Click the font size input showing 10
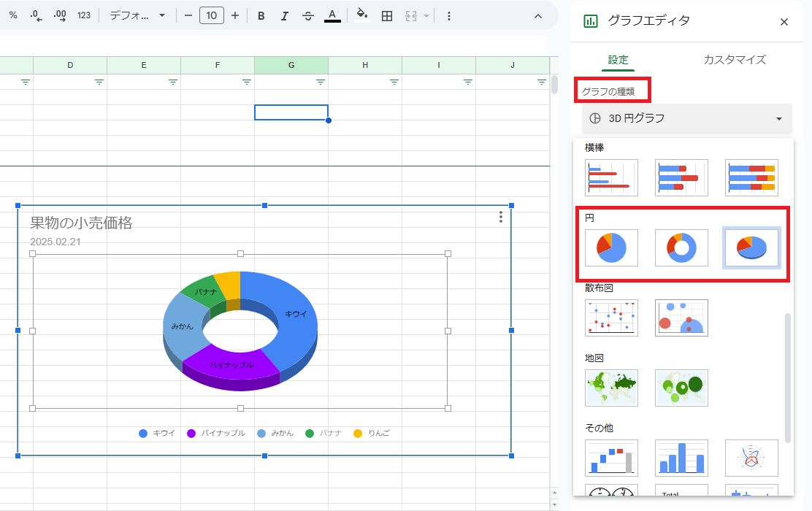Screen dimensions: 812x511 point(212,15)
